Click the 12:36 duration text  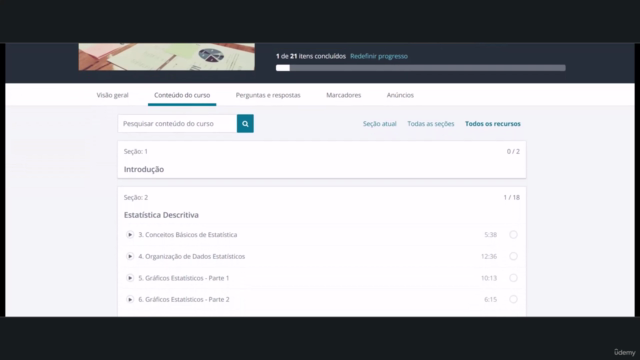489,256
